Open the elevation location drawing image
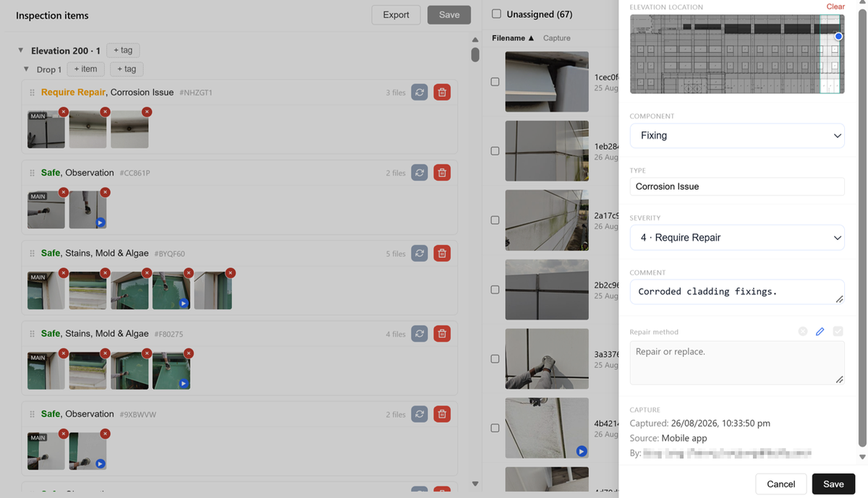 737,54
